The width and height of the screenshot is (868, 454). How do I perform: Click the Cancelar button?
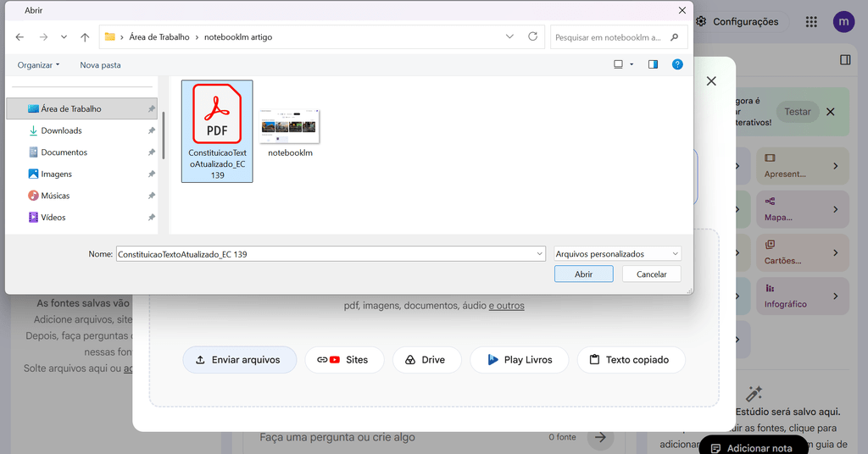(x=651, y=274)
